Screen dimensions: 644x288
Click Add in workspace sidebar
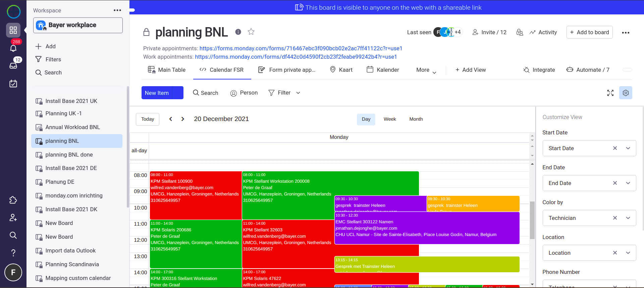[46, 46]
